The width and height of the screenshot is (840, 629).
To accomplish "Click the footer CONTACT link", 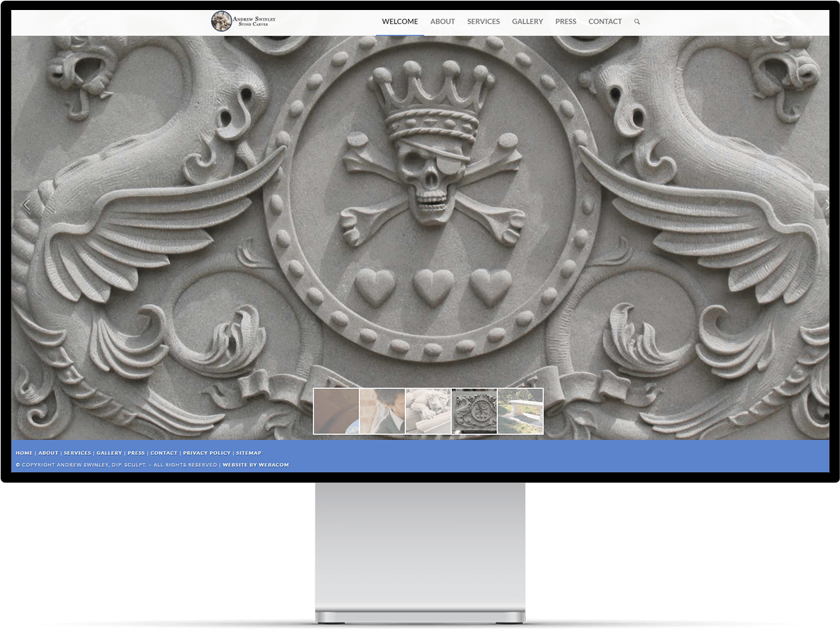I will [163, 453].
